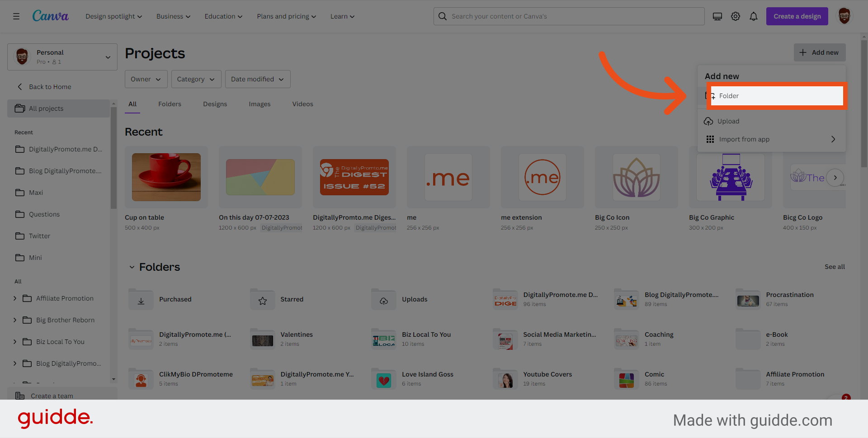Click the Create a team building icon
The width and height of the screenshot is (868, 438).
pos(20,396)
